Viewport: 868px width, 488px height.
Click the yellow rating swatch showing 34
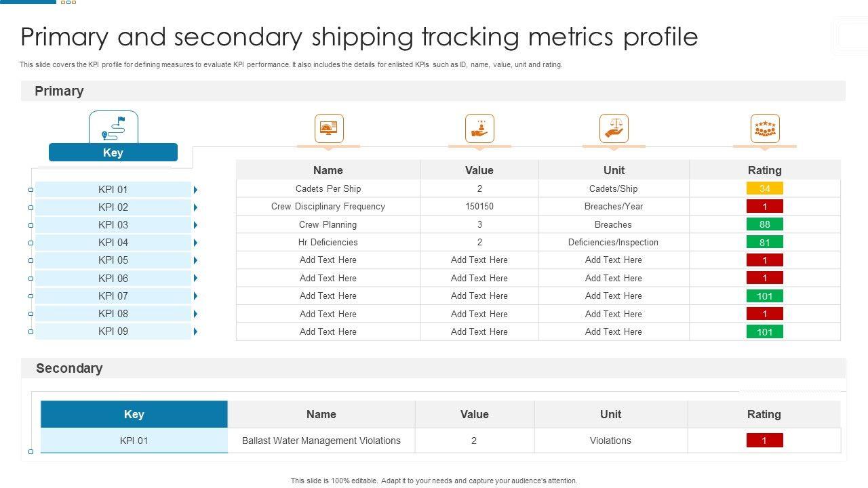pos(764,188)
